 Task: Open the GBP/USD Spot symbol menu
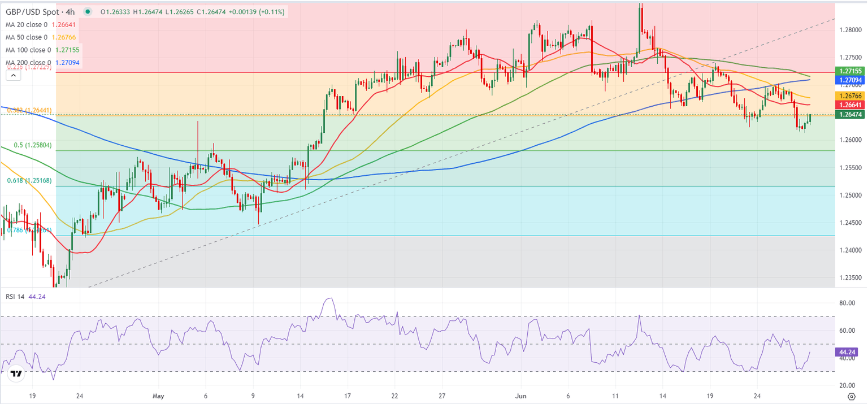[33, 10]
